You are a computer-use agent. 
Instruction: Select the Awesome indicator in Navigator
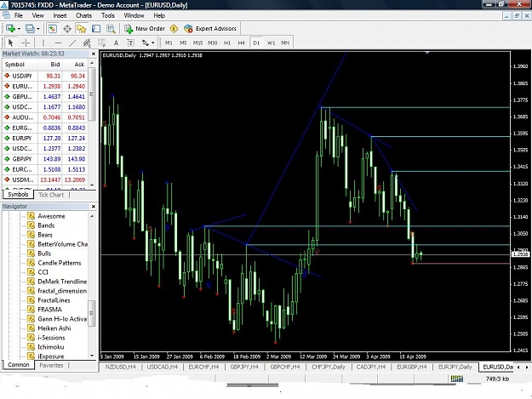click(x=51, y=216)
